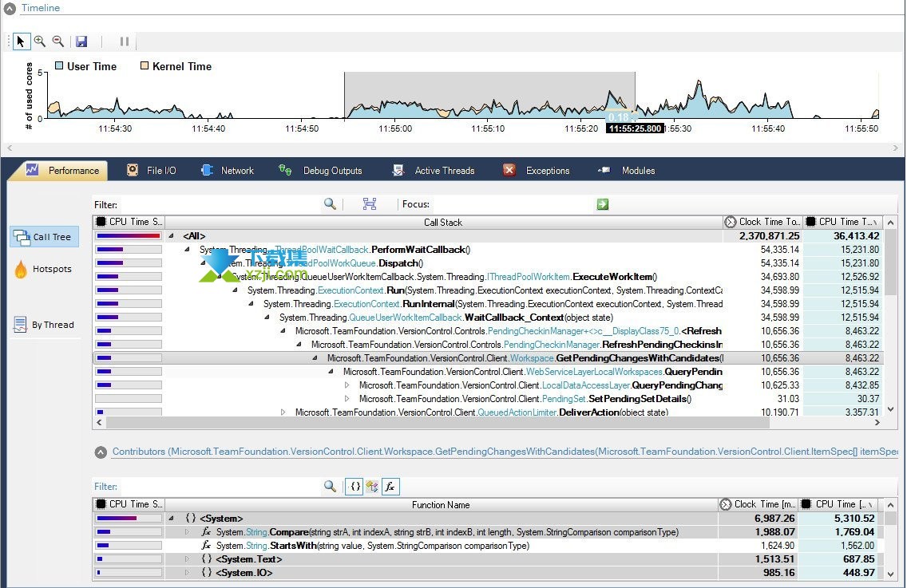Pause the timeline recording
Viewport: 907px width, 588px height.
coord(125,41)
